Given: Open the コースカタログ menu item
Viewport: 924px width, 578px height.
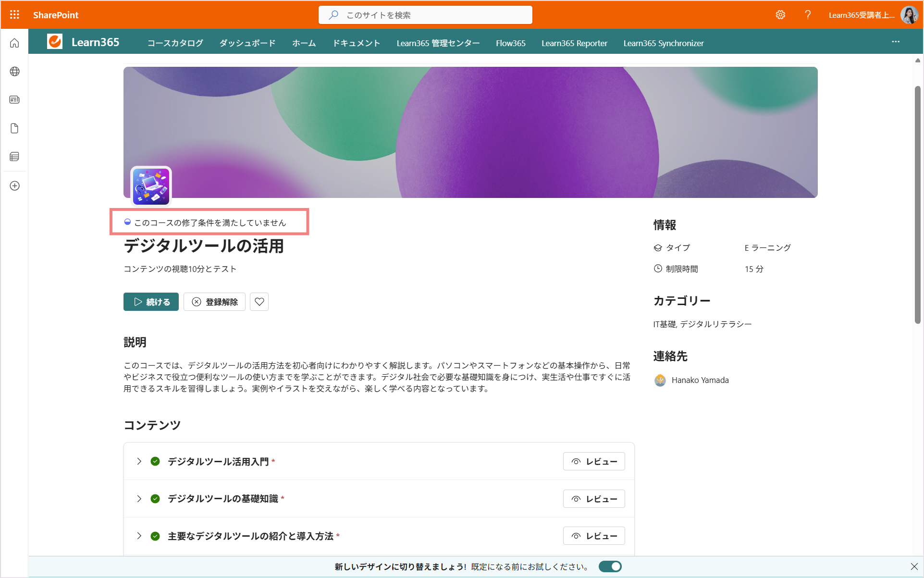Looking at the screenshot, I should 175,43.
